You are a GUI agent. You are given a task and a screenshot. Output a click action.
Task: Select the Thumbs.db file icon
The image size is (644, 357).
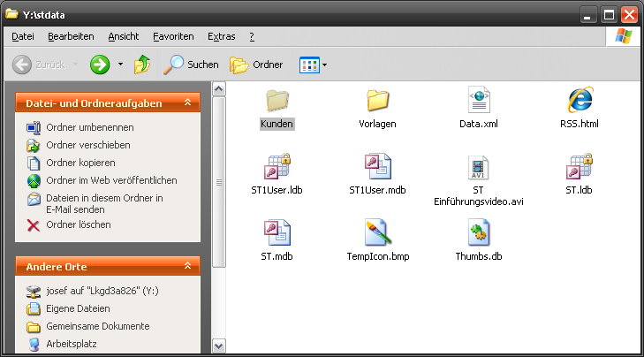coord(479,232)
